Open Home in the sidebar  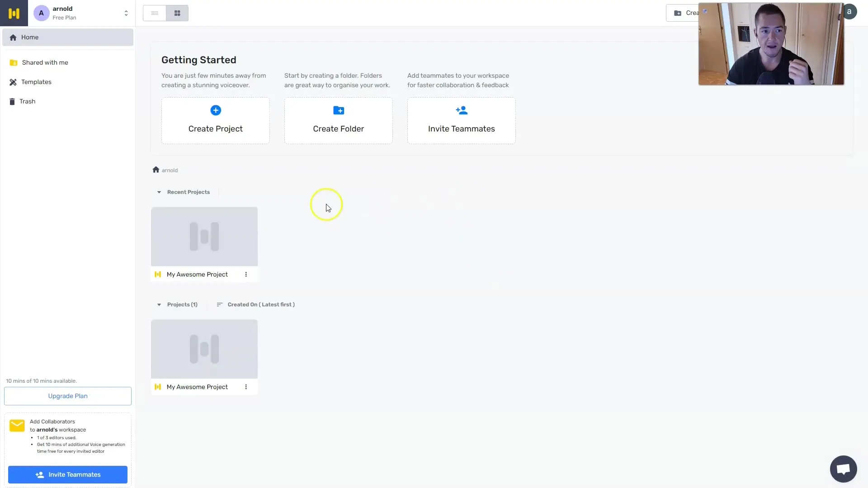(x=68, y=38)
